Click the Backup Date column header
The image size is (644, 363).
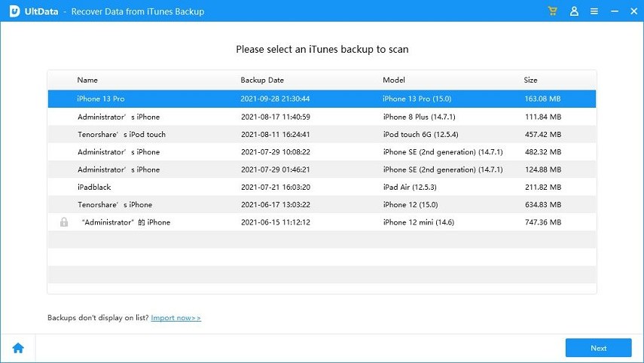(x=262, y=80)
